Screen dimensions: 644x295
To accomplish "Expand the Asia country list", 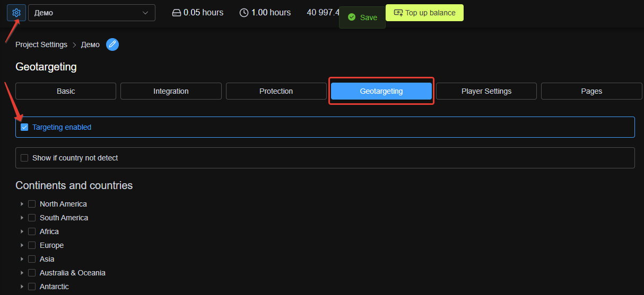I will tap(22, 259).
